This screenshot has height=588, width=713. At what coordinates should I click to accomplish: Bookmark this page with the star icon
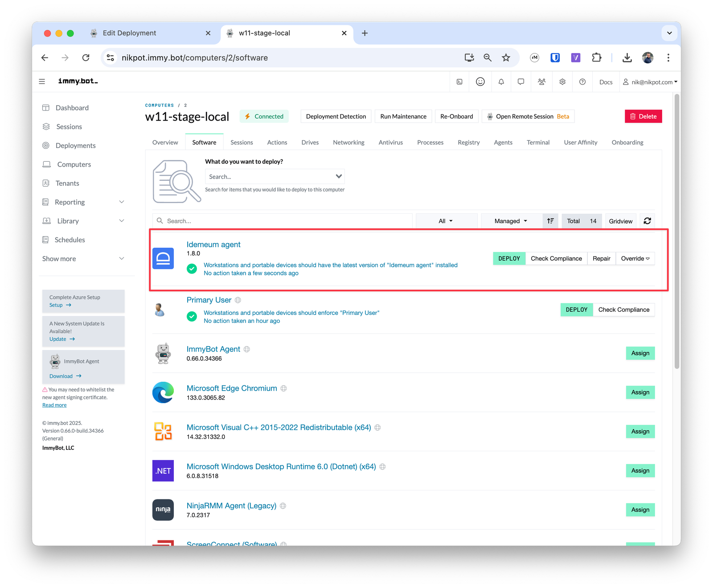tap(506, 57)
